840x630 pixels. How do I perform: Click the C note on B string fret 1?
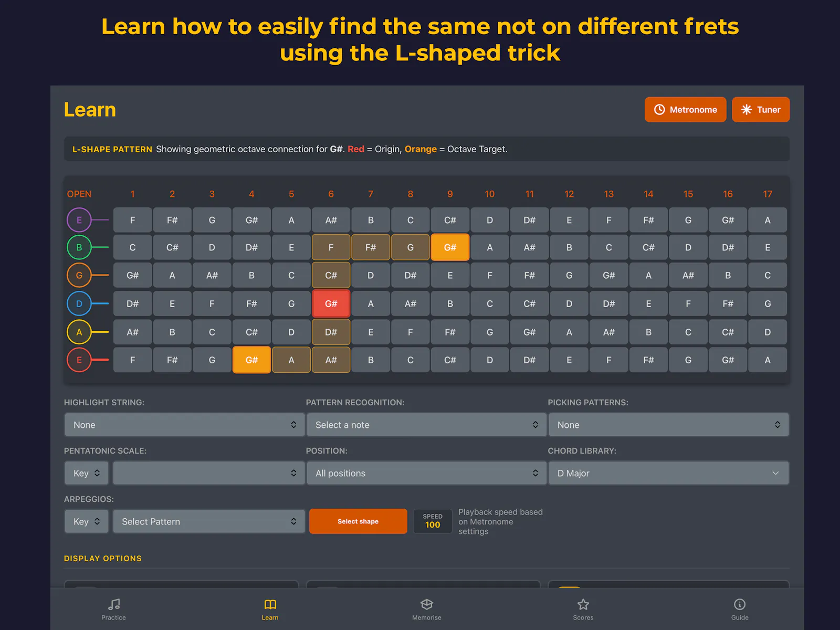click(x=133, y=247)
